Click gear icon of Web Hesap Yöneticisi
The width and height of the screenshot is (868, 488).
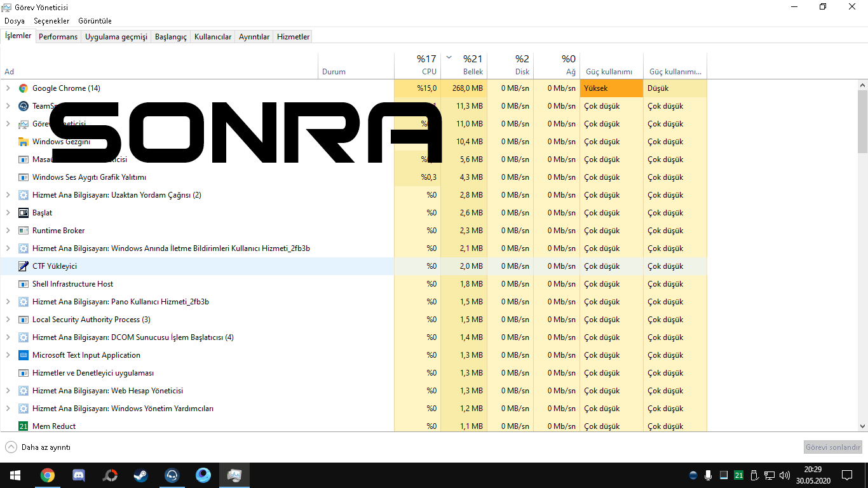24,391
